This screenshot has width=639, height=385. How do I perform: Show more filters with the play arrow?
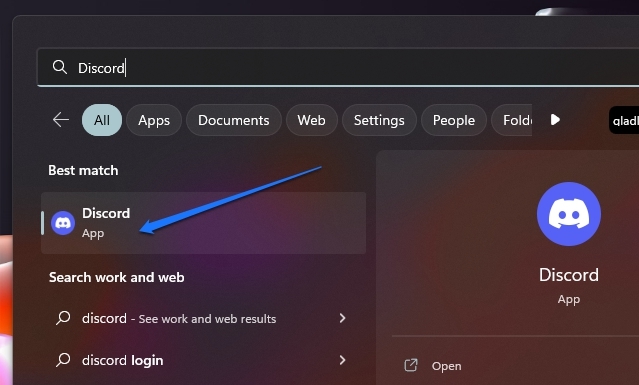click(x=555, y=120)
